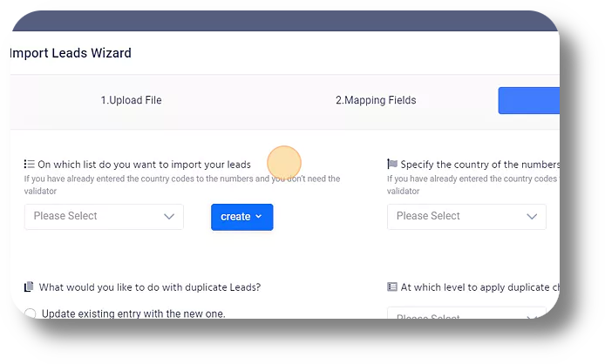Select the highlighted blue third wizard step
Screen dimensions: 605x364
click(x=529, y=101)
